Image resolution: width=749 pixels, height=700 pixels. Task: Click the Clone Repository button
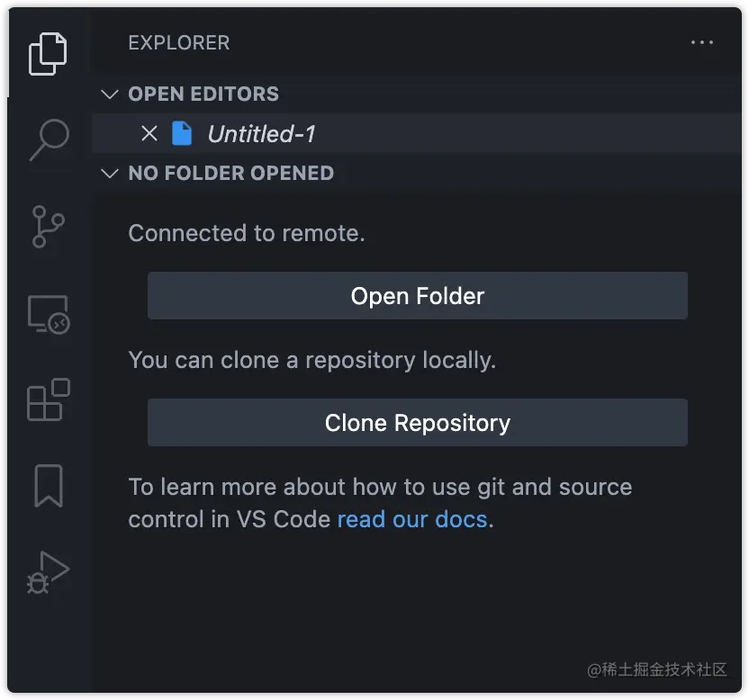click(x=418, y=423)
